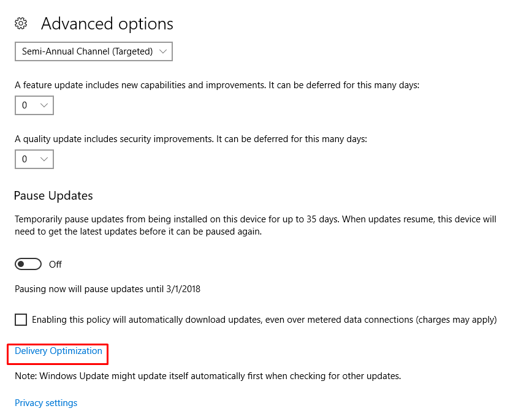Select the Advanced options heading
This screenshot has width=532, height=414.
[107, 24]
